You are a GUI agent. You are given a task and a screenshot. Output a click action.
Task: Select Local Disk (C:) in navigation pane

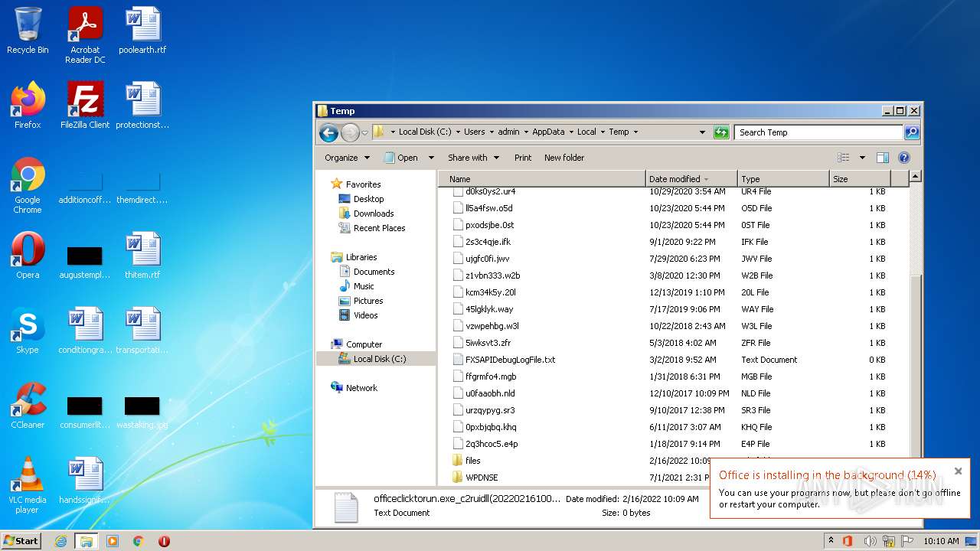(379, 359)
